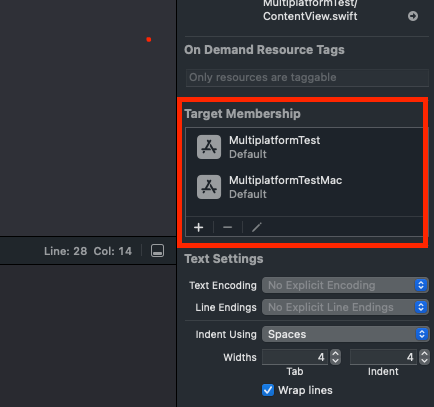Click the Indent width input field
Image resolution: width=434 pixels, height=407 pixels.
pyautogui.click(x=383, y=357)
